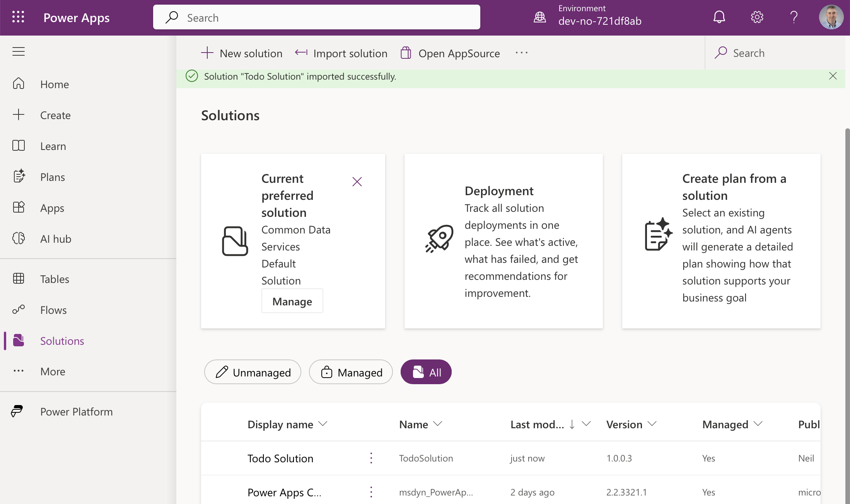Dismiss the import success notification

coord(833,76)
